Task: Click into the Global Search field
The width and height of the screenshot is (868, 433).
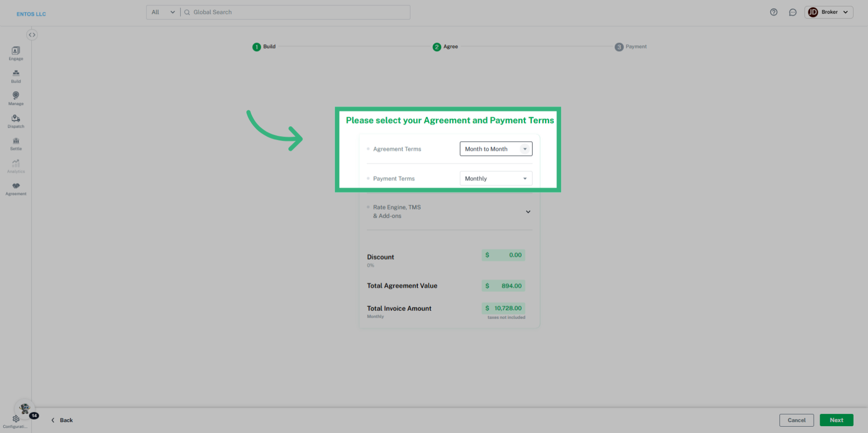Action: 298,12
